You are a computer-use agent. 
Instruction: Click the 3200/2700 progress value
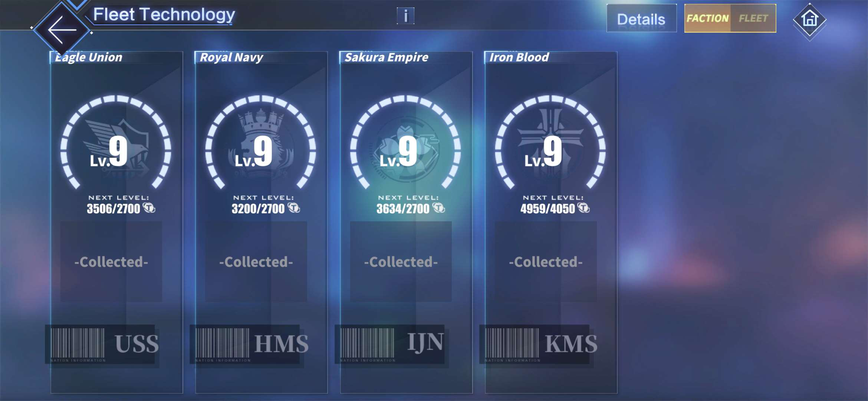(x=258, y=209)
